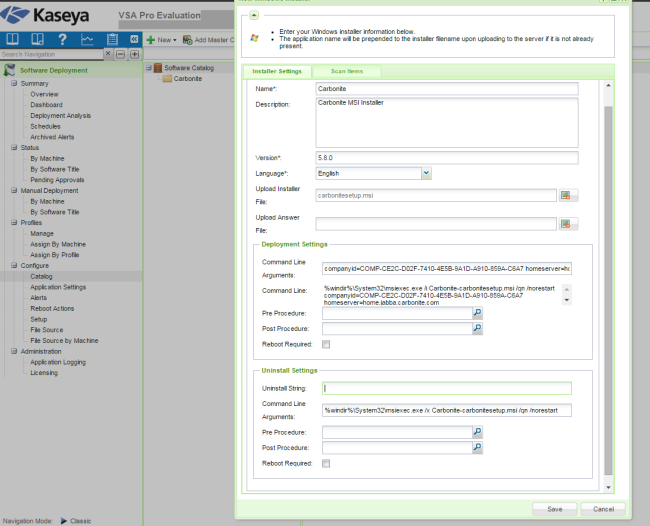Click Add Master Catalog icon
This screenshot has height=526, width=650.
coord(187,40)
